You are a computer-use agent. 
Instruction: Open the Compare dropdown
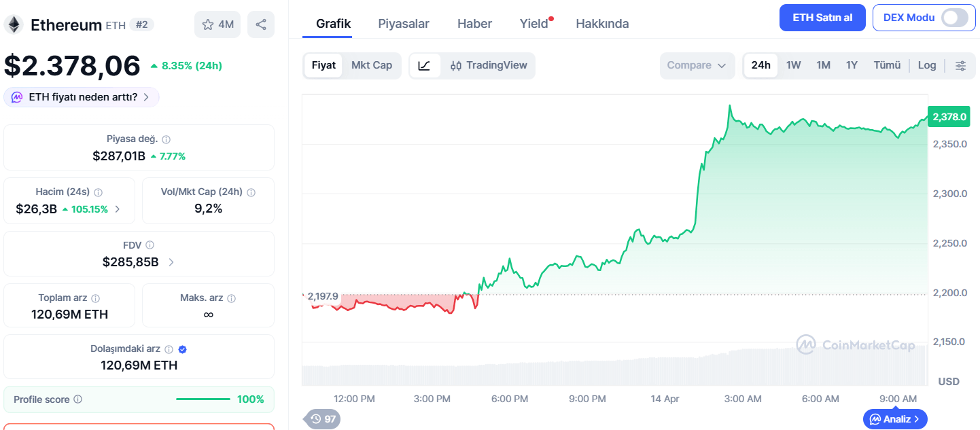(x=697, y=66)
